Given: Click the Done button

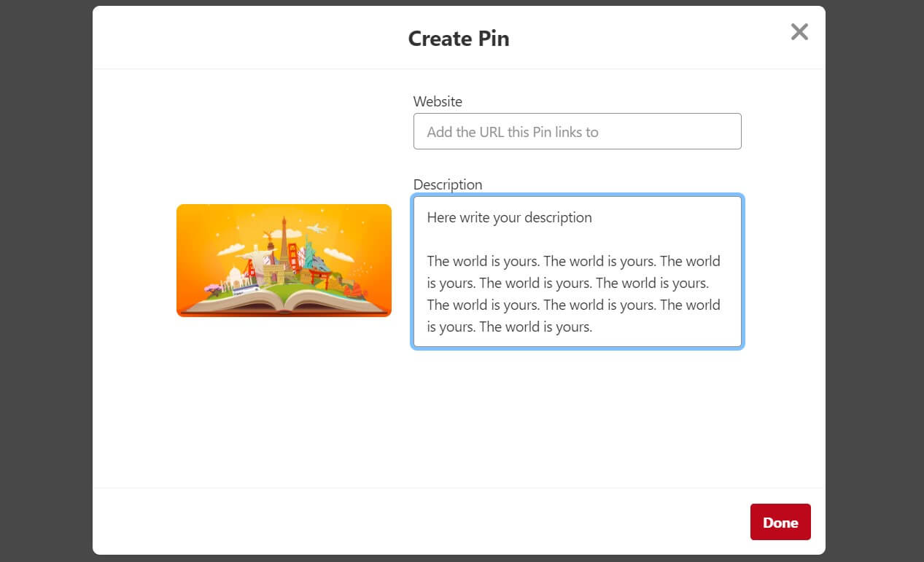Looking at the screenshot, I should tap(780, 522).
